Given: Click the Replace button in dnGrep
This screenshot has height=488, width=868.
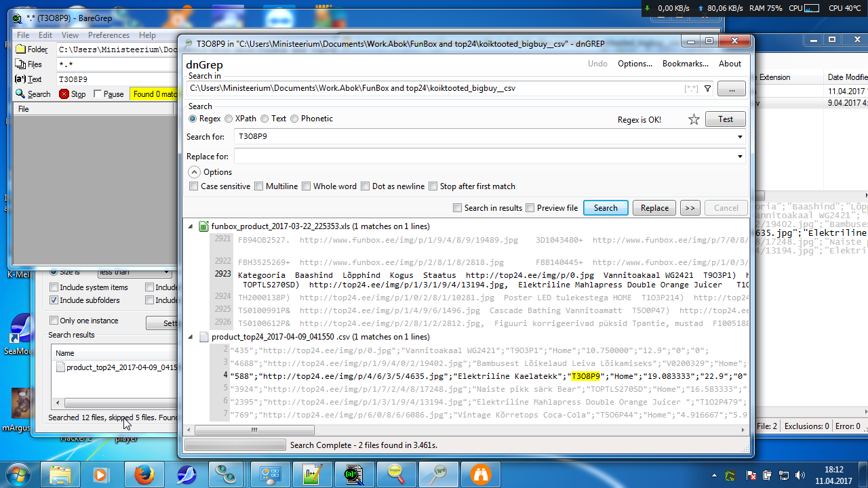Looking at the screenshot, I should tap(654, 208).
